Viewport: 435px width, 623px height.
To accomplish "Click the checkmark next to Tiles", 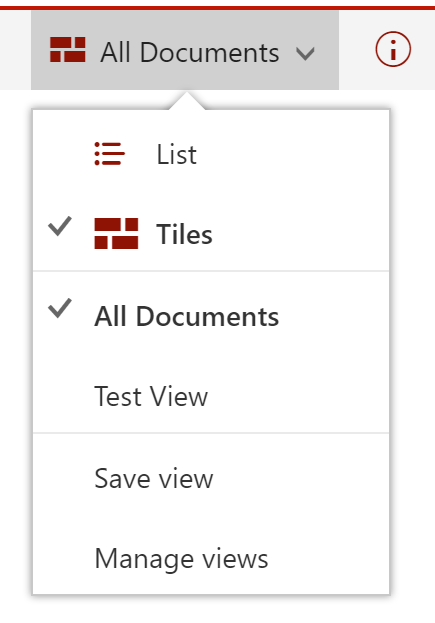I will 60,226.
